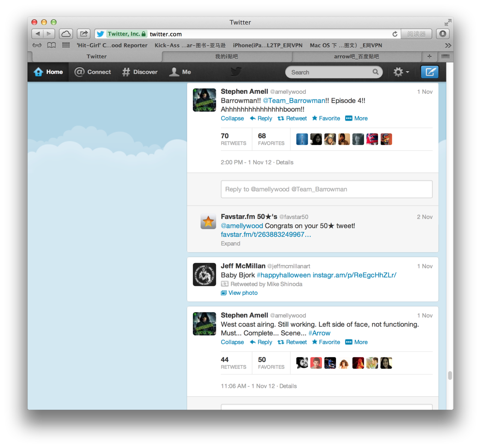The image size is (481, 448).
Task: Reply to the Barrowman tweet
Action: [x=261, y=118]
